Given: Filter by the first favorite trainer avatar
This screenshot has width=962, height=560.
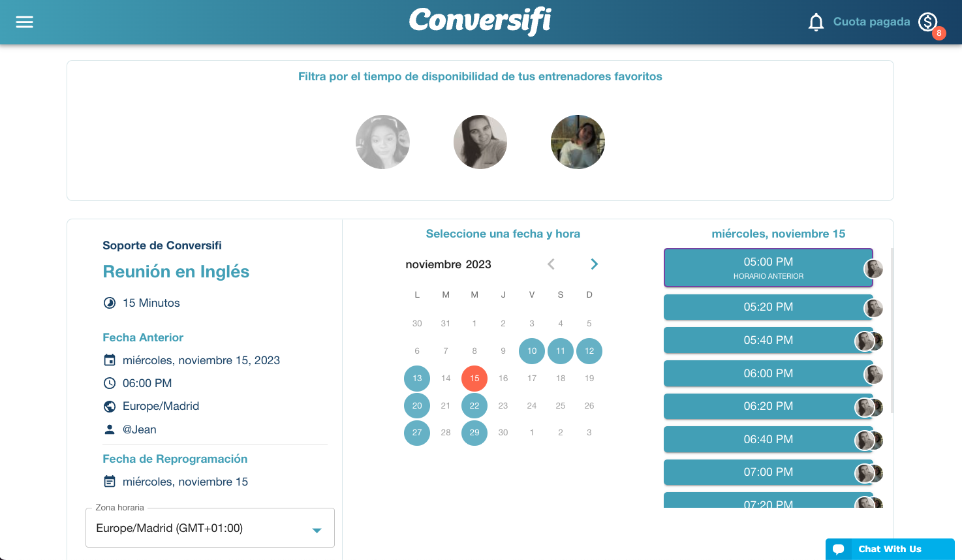Looking at the screenshot, I should point(382,142).
